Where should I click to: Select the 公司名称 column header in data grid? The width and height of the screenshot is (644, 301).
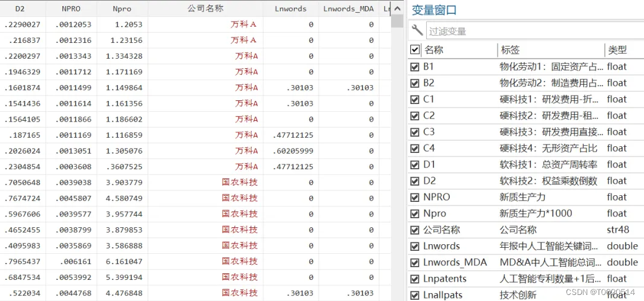[x=204, y=8]
